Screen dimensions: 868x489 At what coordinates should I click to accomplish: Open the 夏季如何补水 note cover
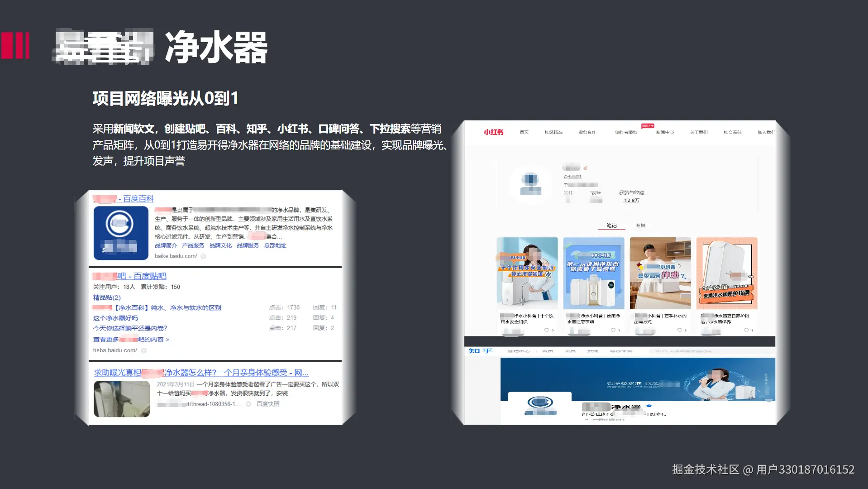[x=660, y=273]
